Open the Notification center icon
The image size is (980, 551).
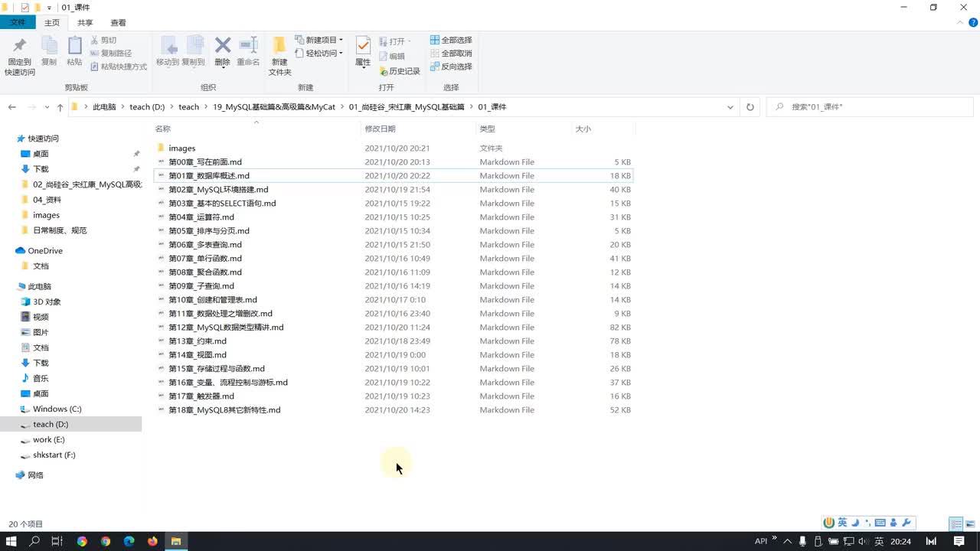pos(959,541)
